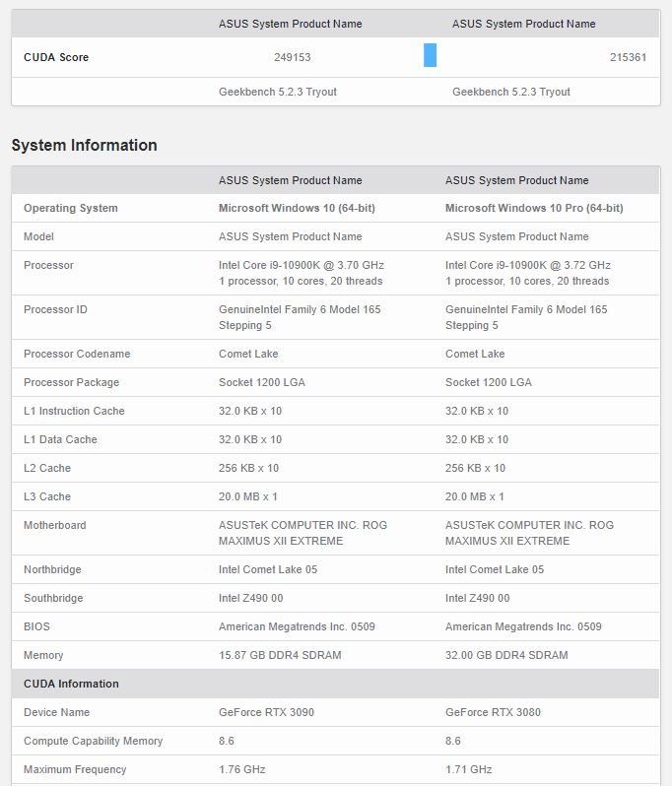The height and width of the screenshot is (786, 672).
Task: Click the 249153 CUDA score value
Action: coord(293,57)
